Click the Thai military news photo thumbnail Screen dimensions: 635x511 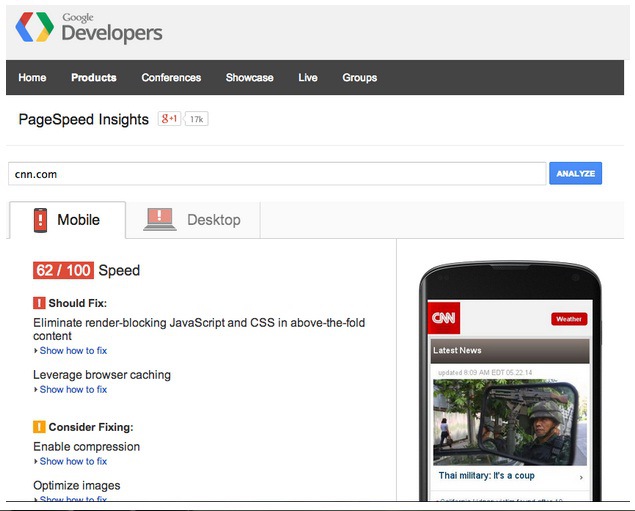[504, 422]
